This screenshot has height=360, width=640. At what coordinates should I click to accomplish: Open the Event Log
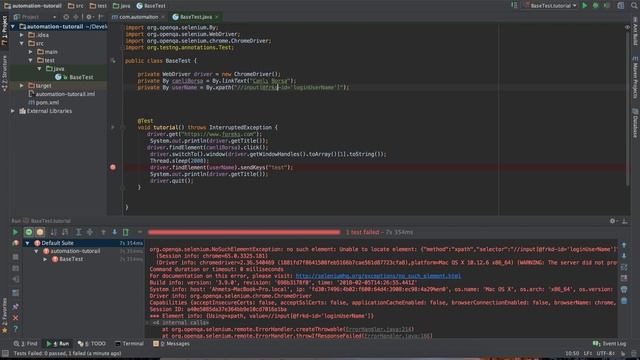pyautogui.click(x=609, y=344)
